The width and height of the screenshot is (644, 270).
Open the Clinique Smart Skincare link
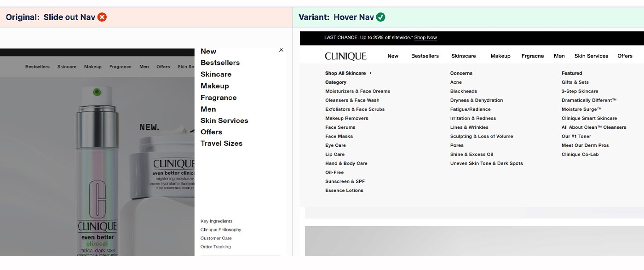[x=589, y=118]
